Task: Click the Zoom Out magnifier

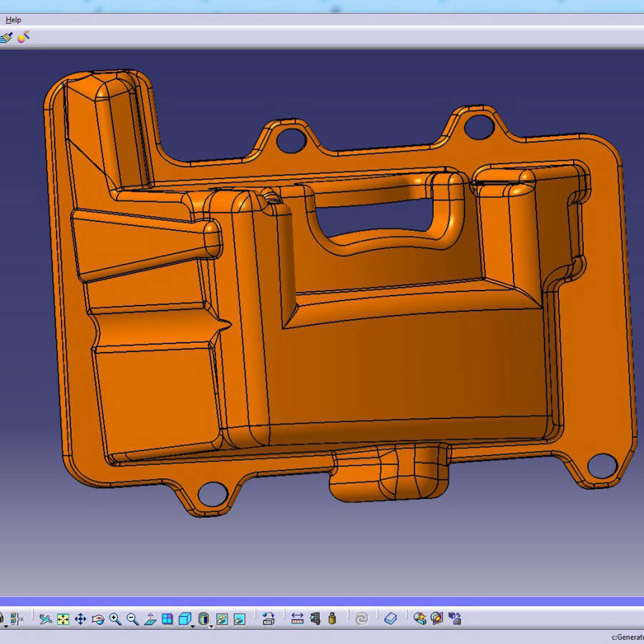Action: click(x=132, y=619)
